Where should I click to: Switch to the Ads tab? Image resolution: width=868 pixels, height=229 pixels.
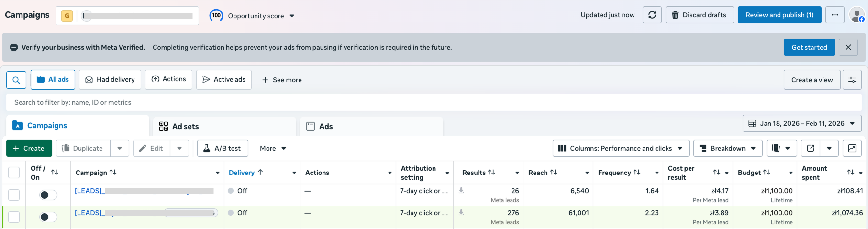coord(371,126)
